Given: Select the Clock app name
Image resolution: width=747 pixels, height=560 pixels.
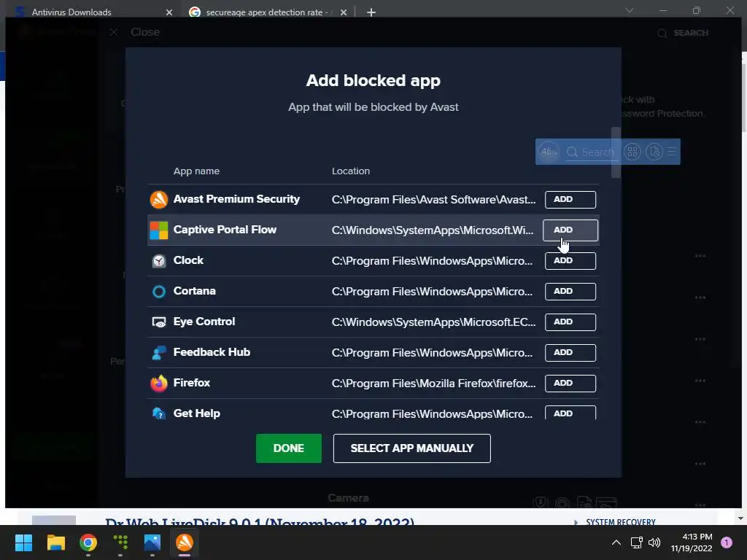Looking at the screenshot, I should [188, 260].
